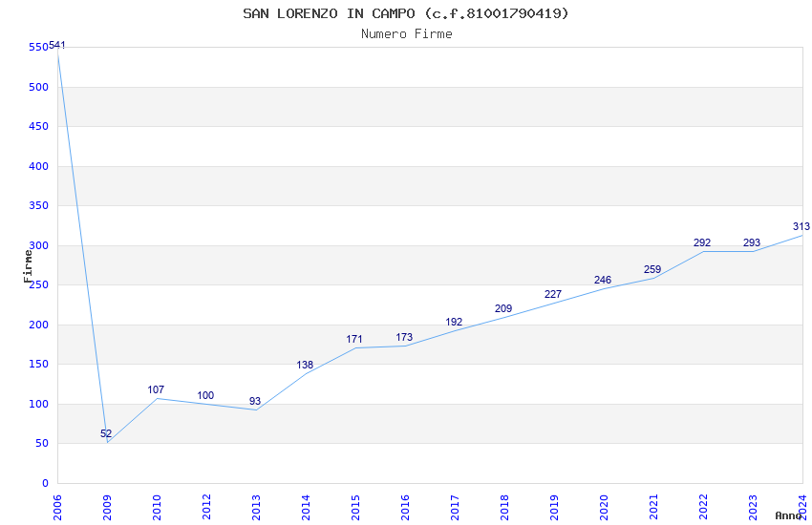Click the x-axis year 2020
Screen dimensions: 812x525
coord(604,508)
